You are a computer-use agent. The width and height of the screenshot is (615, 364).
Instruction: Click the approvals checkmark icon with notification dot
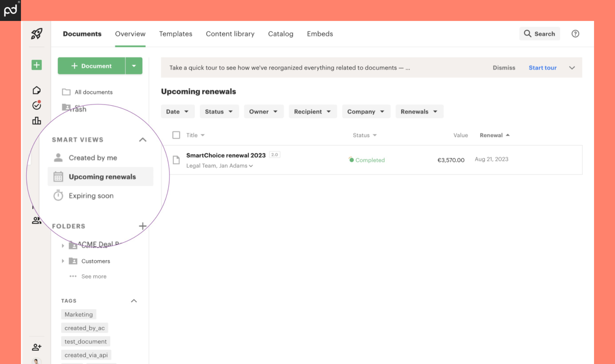point(36,105)
